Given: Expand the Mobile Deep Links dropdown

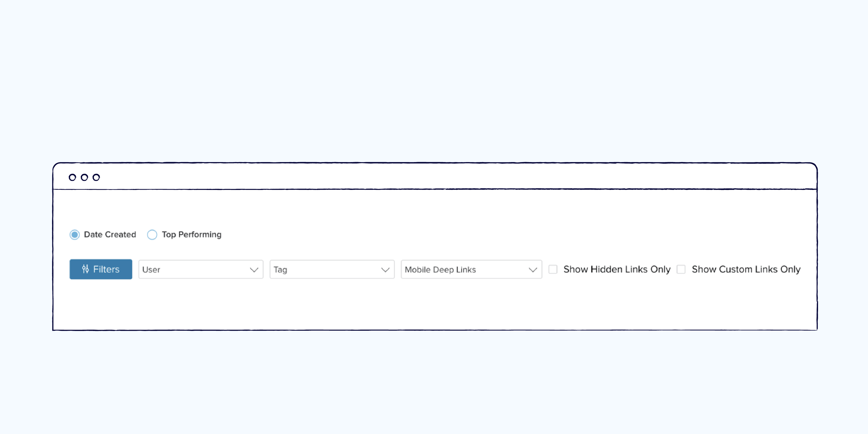Looking at the screenshot, I should click(x=533, y=270).
